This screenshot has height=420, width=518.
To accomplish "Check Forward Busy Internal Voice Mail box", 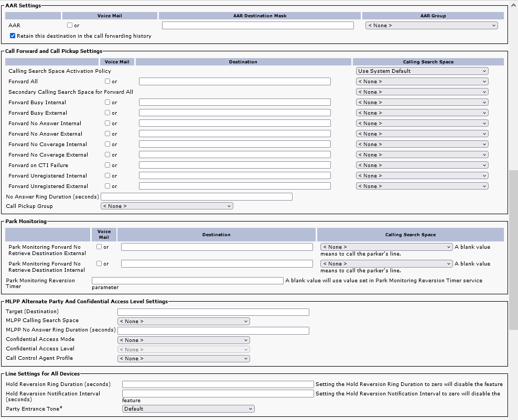I will coord(107,103).
